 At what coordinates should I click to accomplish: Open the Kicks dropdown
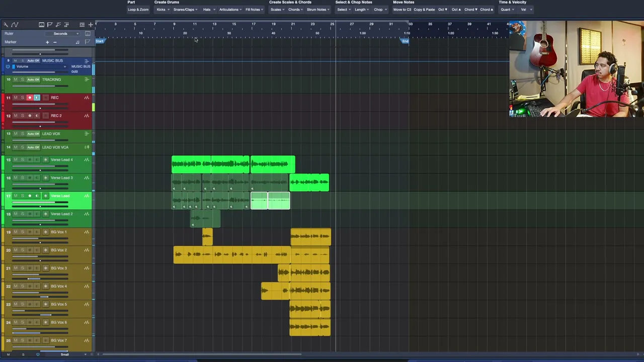click(x=163, y=10)
